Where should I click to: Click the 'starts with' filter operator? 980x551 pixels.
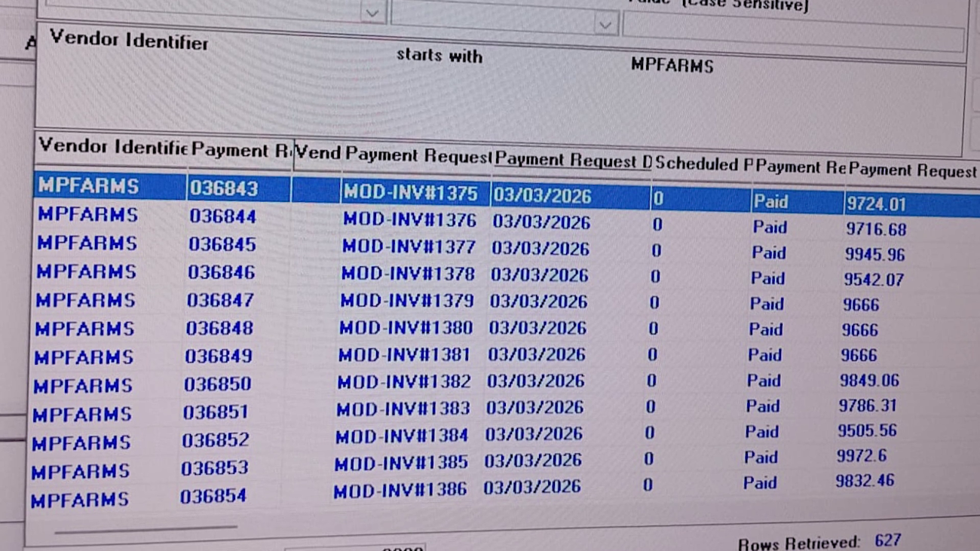point(439,56)
